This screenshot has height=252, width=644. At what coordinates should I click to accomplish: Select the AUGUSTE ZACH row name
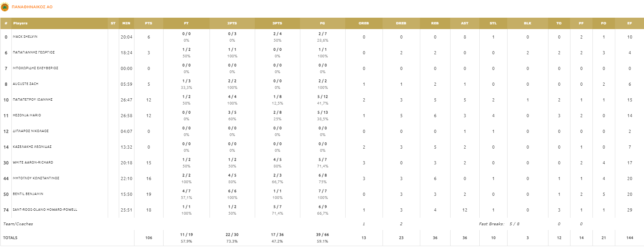[26, 84]
